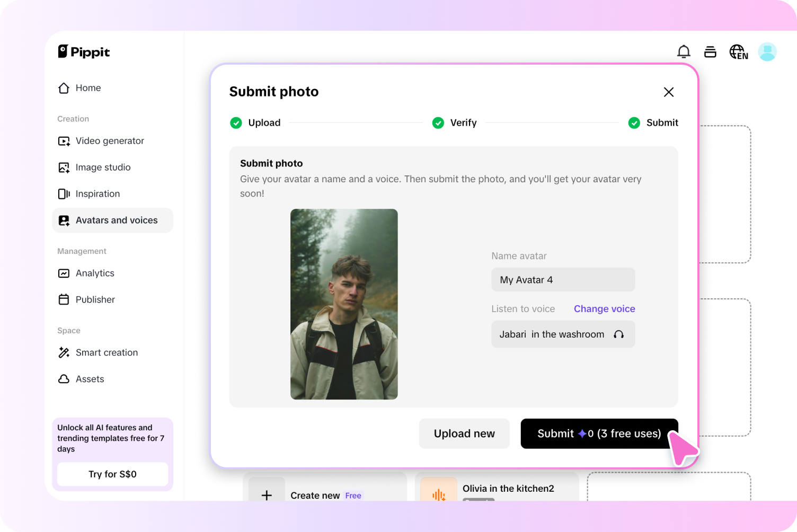Submit the avatar photo

tap(599, 433)
